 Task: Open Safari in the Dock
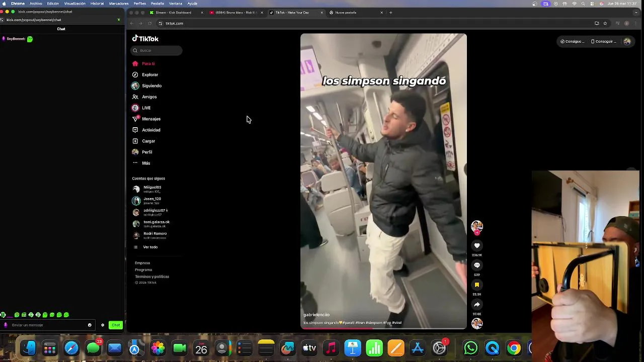(71, 348)
